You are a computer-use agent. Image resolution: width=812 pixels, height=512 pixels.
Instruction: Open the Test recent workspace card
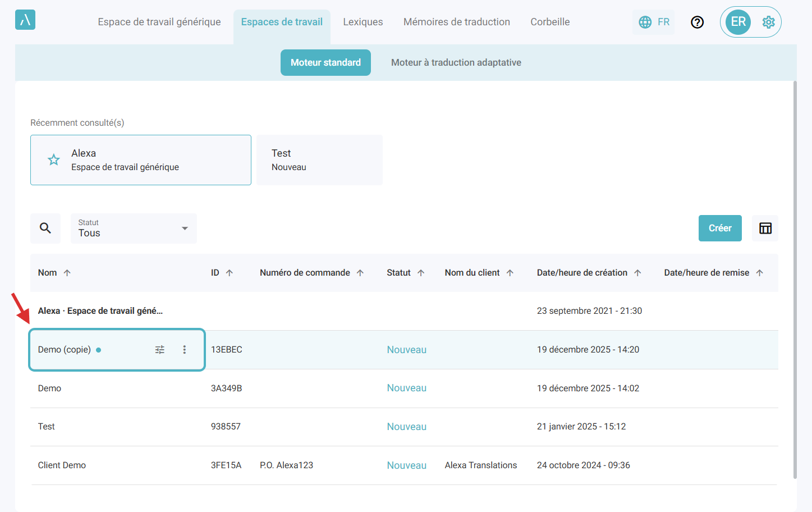[x=319, y=160]
